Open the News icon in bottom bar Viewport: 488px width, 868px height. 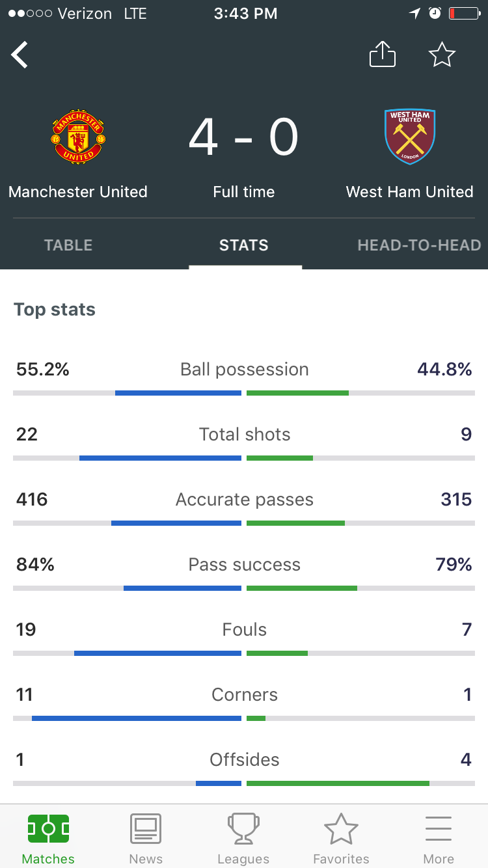(x=146, y=829)
